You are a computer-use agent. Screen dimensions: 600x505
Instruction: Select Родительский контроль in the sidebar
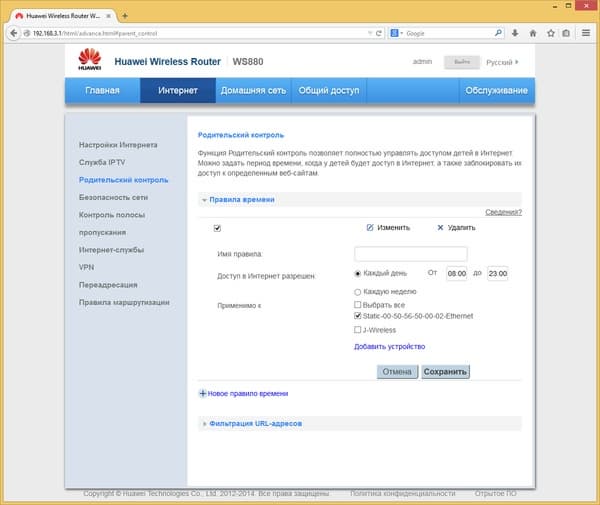point(123,180)
